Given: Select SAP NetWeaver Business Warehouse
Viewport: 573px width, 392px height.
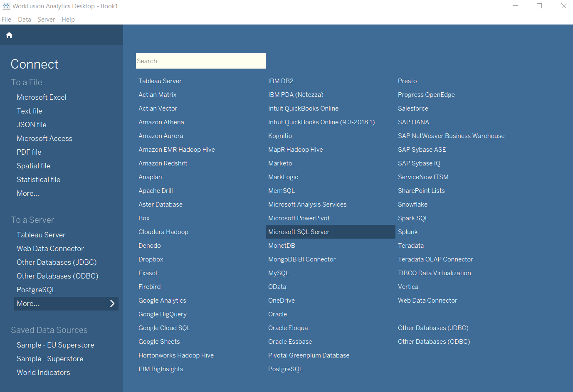Looking at the screenshot, I should (x=451, y=136).
